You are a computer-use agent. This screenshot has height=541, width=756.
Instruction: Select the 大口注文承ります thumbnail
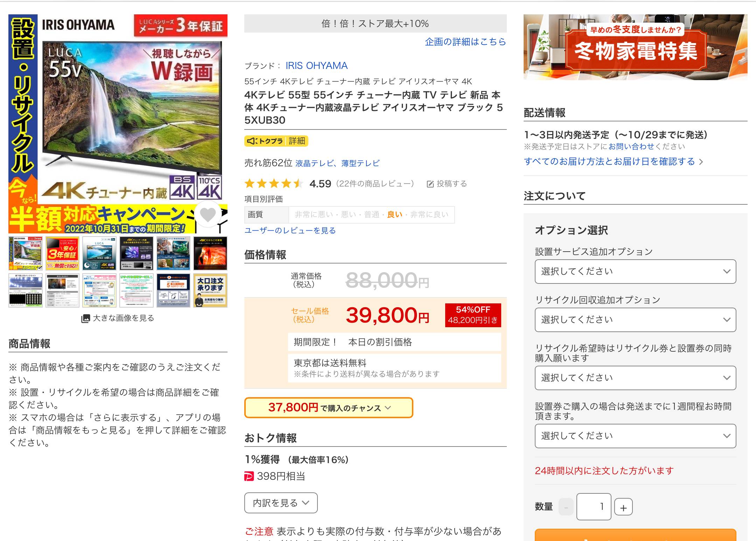click(210, 290)
